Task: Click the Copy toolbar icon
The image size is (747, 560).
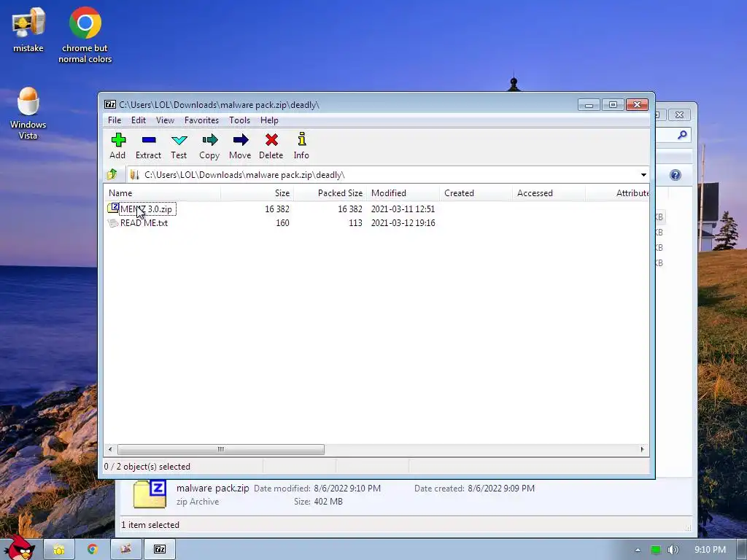Action: tap(209, 139)
